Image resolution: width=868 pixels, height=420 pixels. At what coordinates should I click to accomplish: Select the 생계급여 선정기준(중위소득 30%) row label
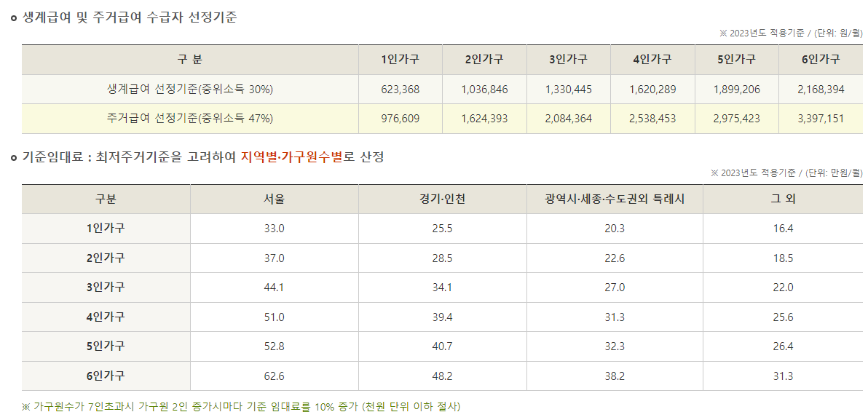pos(190,89)
